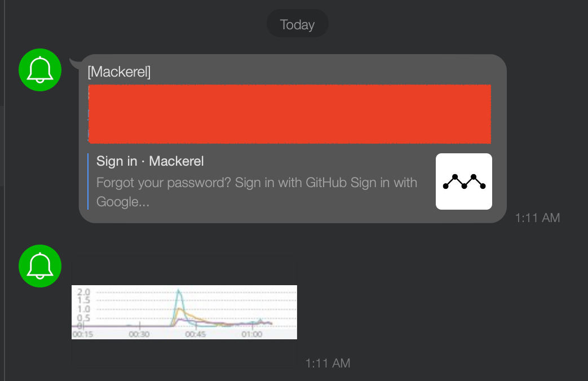Open the Sign in · Mackerel link

tap(149, 161)
